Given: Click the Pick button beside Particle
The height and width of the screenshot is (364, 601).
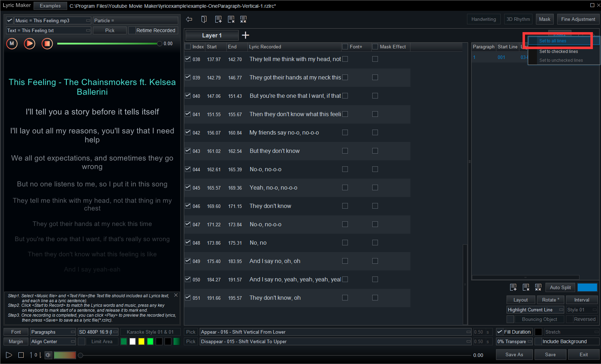Looking at the screenshot, I should (110, 30).
